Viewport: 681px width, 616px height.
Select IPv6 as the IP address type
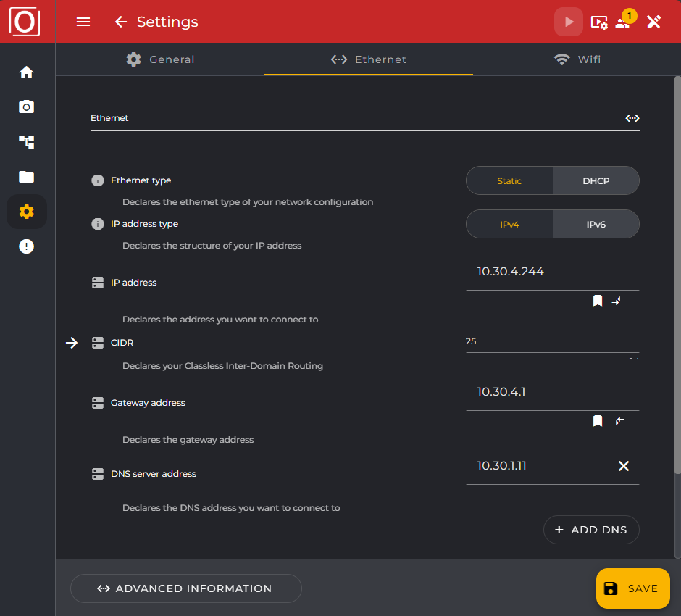tap(596, 224)
